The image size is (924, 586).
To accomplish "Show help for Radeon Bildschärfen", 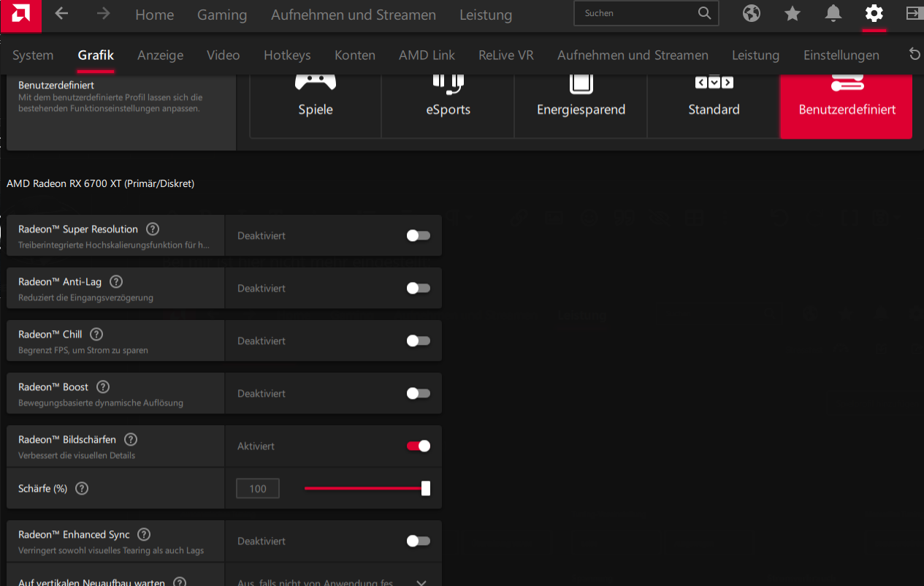I will 131,439.
